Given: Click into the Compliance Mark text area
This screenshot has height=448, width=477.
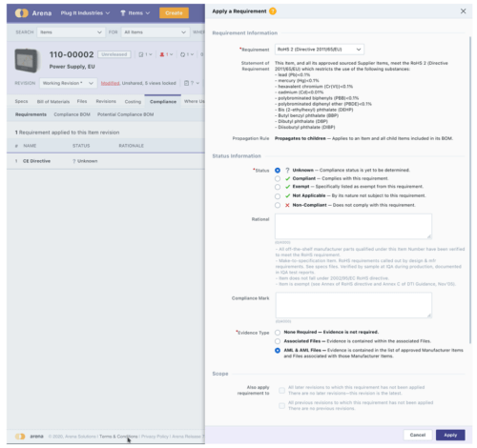Looking at the screenshot, I should click(x=353, y=305).
